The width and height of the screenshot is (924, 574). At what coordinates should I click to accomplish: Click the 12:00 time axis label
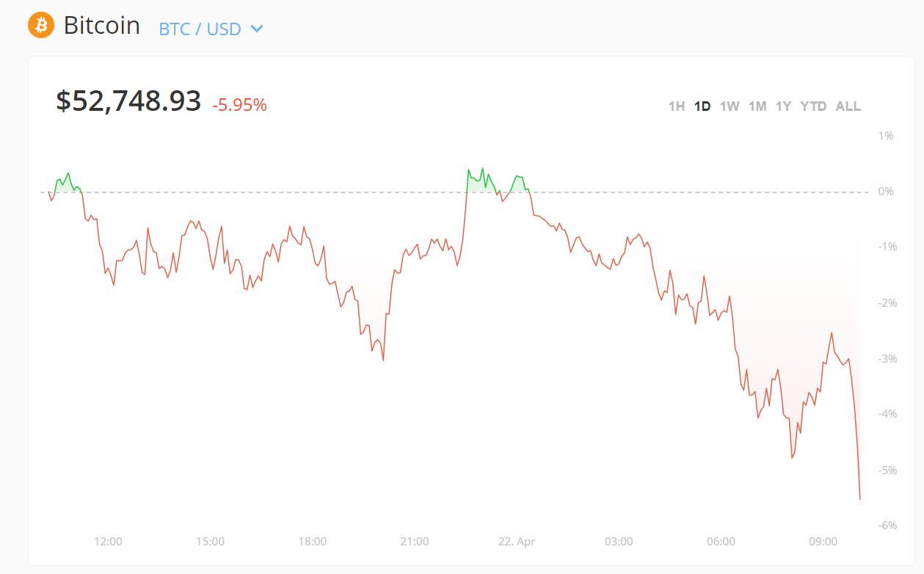click(x=108, y=542)
